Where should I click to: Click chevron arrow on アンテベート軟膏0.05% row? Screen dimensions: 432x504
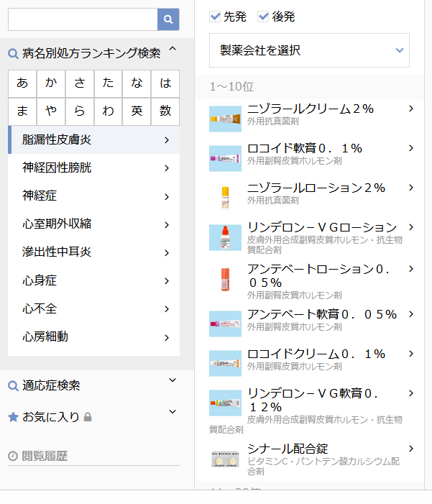click(x=411, y=314)
